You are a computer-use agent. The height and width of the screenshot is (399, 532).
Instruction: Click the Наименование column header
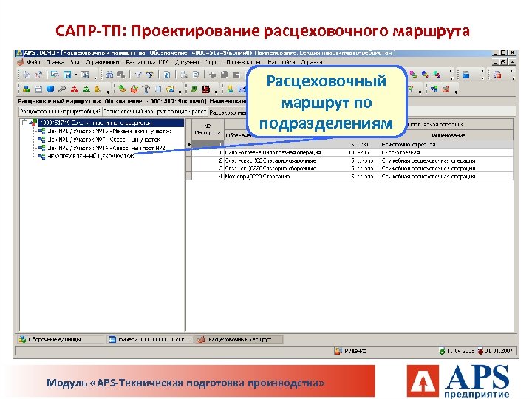(x=448, y=136)
